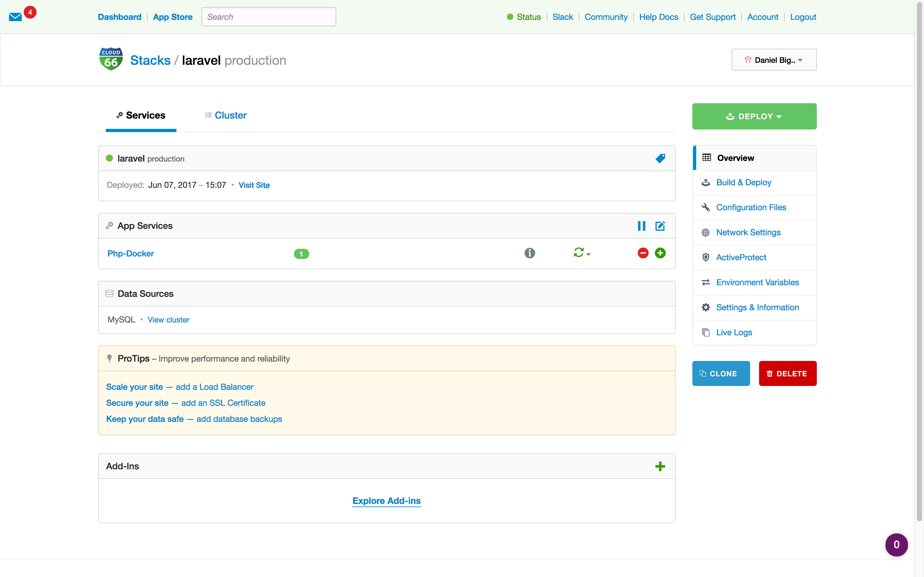Click View cluster link for MySQL

coord(168,320)
